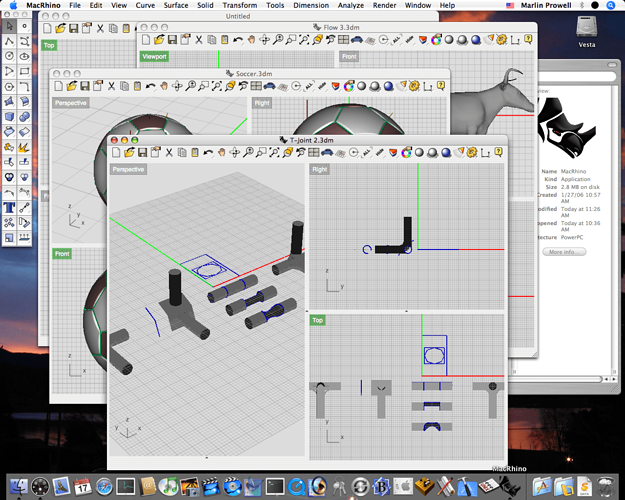Open Safari from the Dock

(x=104, y=487)
